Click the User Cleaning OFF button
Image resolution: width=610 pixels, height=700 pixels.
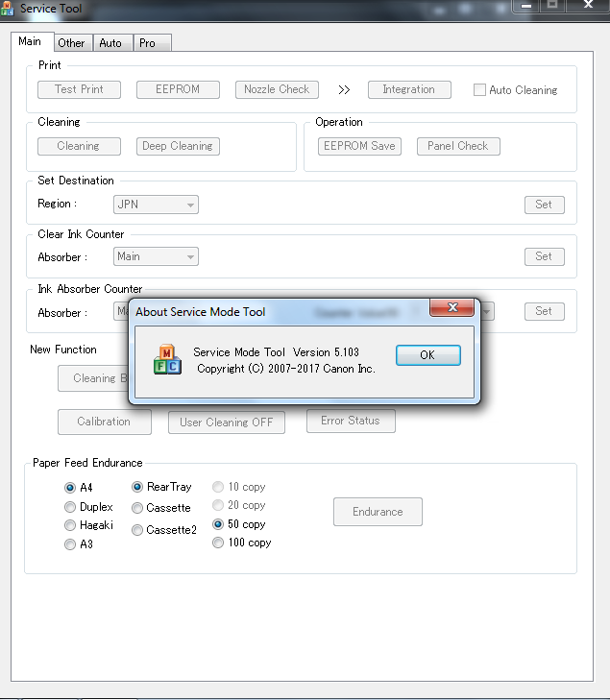coord(227,422)
